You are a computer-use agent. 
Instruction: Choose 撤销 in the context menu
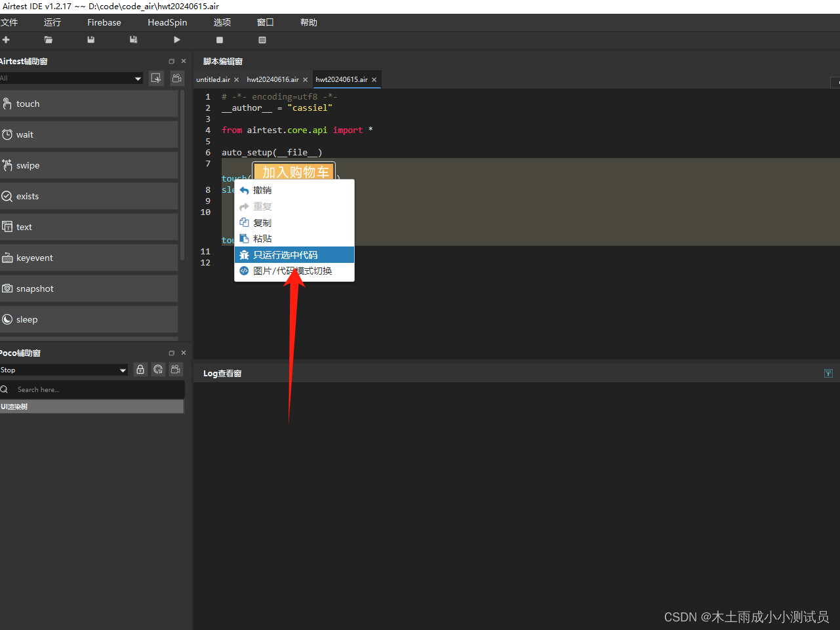294,190
